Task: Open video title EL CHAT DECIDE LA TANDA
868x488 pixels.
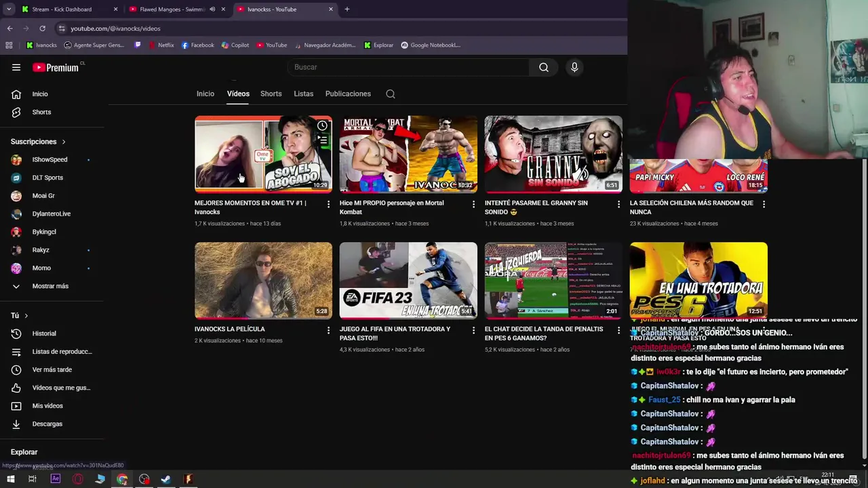Action: click(544, 333)
